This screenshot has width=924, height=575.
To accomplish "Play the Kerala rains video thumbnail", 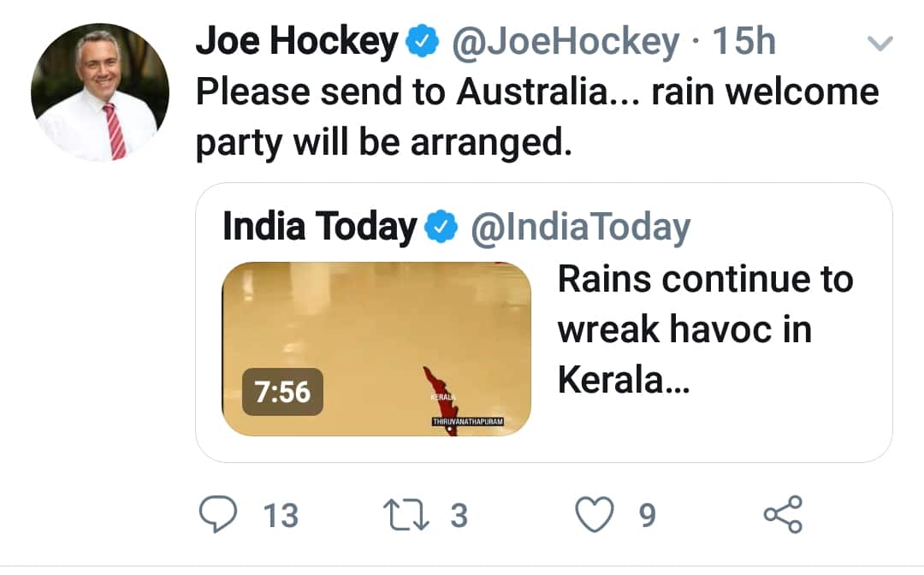I will [379, 347].
